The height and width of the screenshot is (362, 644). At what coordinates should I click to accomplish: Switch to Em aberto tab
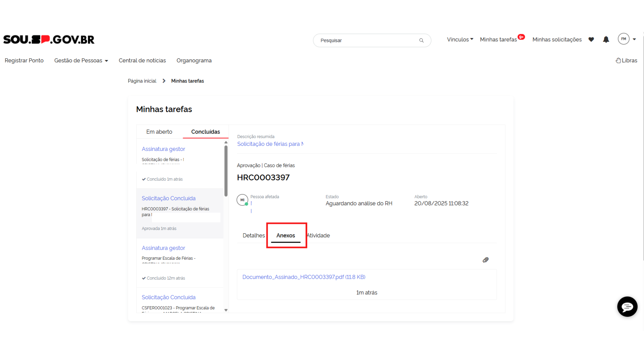(x=159, y=132)
